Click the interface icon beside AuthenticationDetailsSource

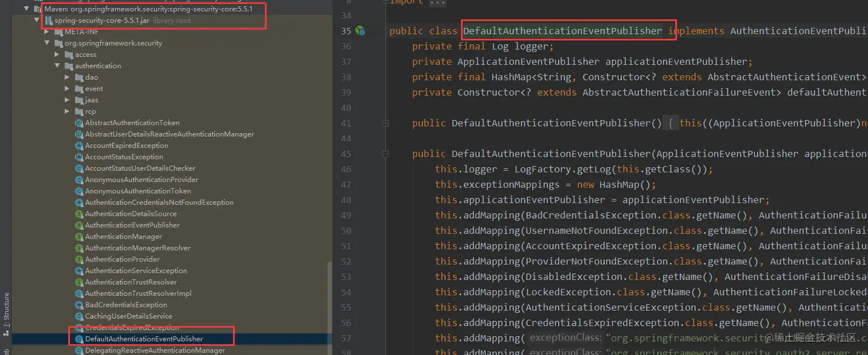coord(80,214)
